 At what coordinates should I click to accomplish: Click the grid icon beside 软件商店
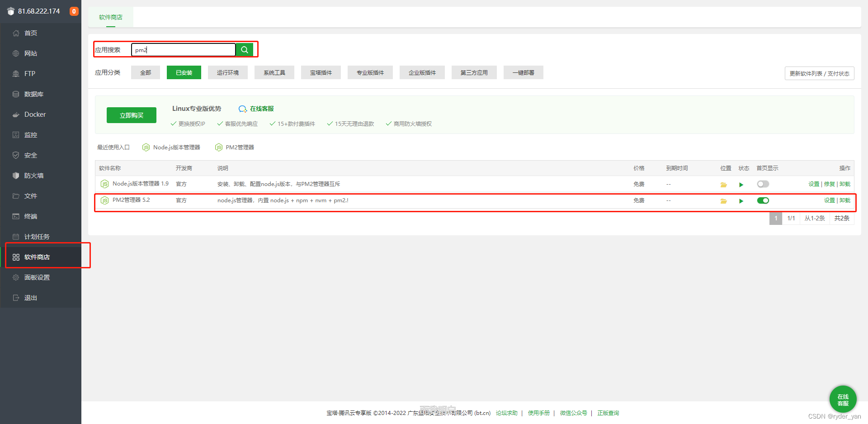[x=16, y=257]
